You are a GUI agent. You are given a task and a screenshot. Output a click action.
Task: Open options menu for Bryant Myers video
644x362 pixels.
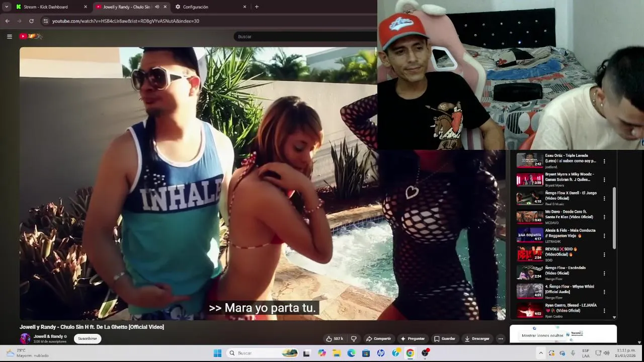(604, 179)
